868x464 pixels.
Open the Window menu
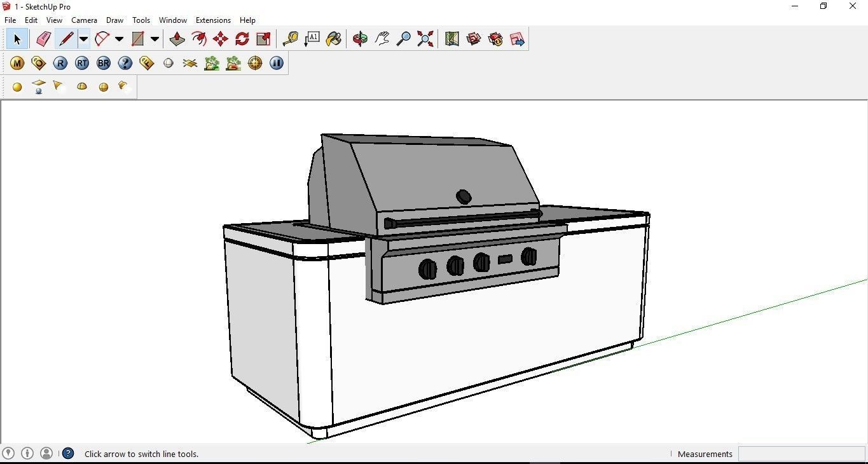(172, 20)
